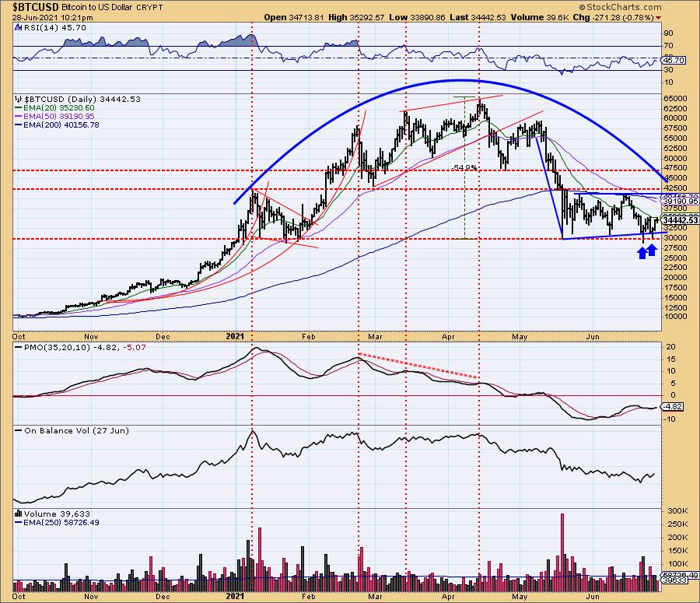The height and width of the screenshot is (603, 700).
Task: Click the green EMA(20) legend line marker
Action: [x=19, y=108]
